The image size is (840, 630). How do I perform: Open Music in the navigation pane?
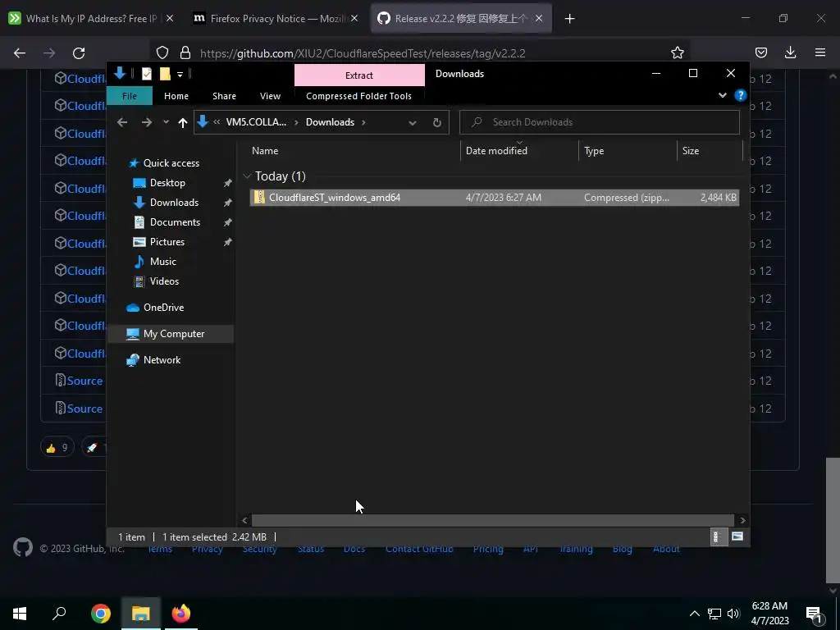[x=163, y=262]
